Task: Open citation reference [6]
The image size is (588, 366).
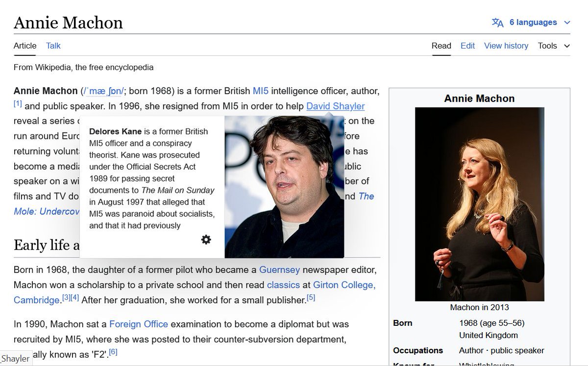Action: pos(113,351)
